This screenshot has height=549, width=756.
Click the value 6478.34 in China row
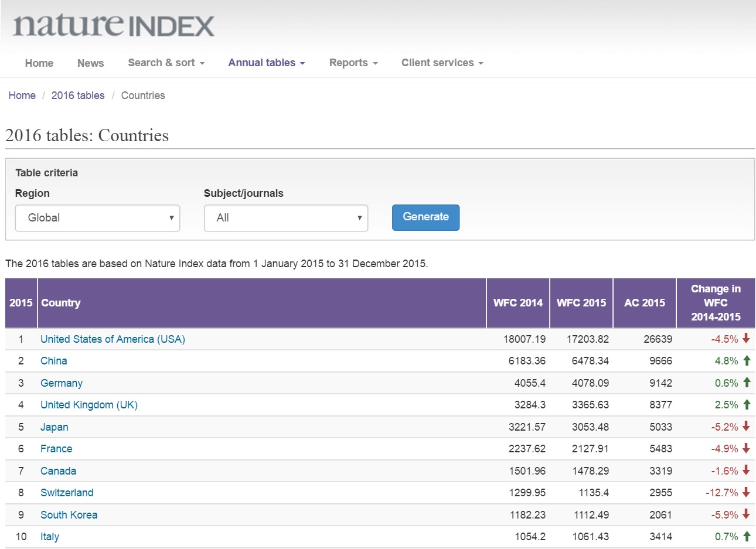(591, 361)
